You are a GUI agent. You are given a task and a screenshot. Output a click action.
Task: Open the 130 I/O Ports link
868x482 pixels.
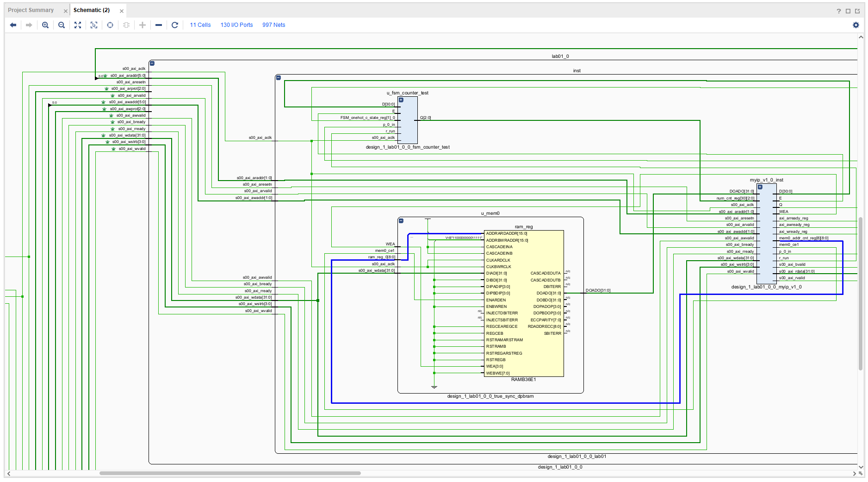tap(236, 25)
